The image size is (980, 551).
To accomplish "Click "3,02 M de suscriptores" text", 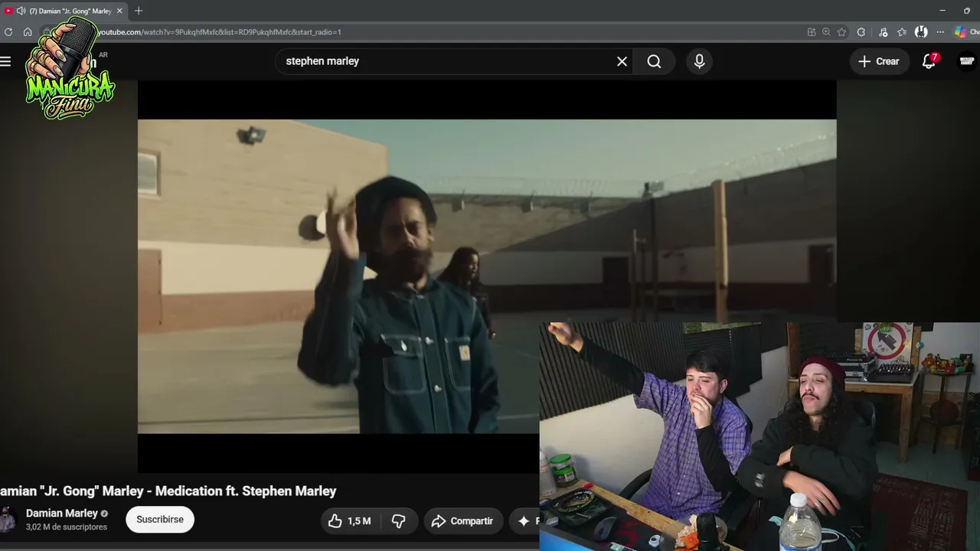I will pos(67,527).
